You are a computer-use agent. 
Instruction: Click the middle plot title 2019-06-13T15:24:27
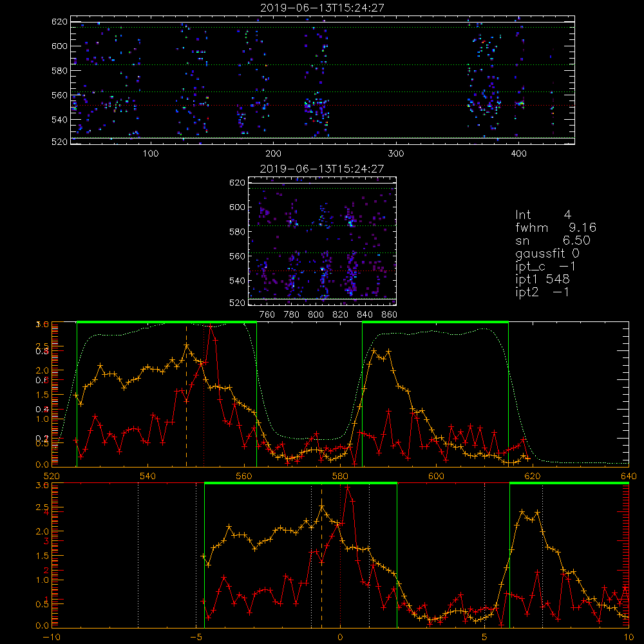pos(322,169)
